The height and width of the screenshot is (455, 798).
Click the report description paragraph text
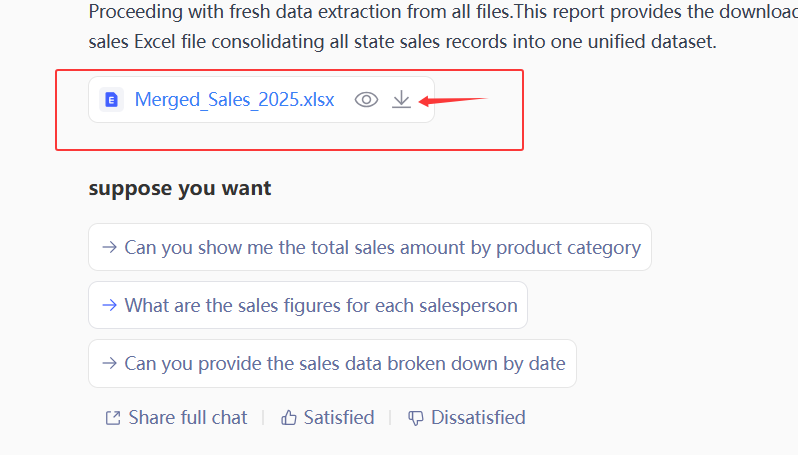point(400,28)
